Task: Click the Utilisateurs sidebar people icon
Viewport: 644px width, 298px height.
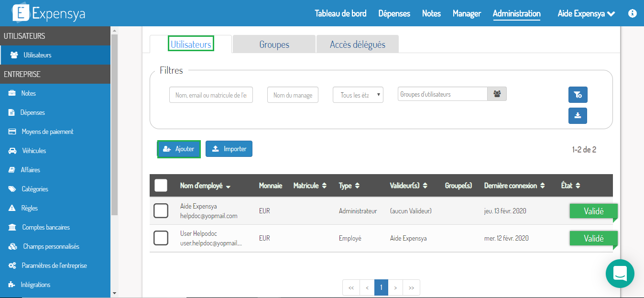Action: point(14,55)
